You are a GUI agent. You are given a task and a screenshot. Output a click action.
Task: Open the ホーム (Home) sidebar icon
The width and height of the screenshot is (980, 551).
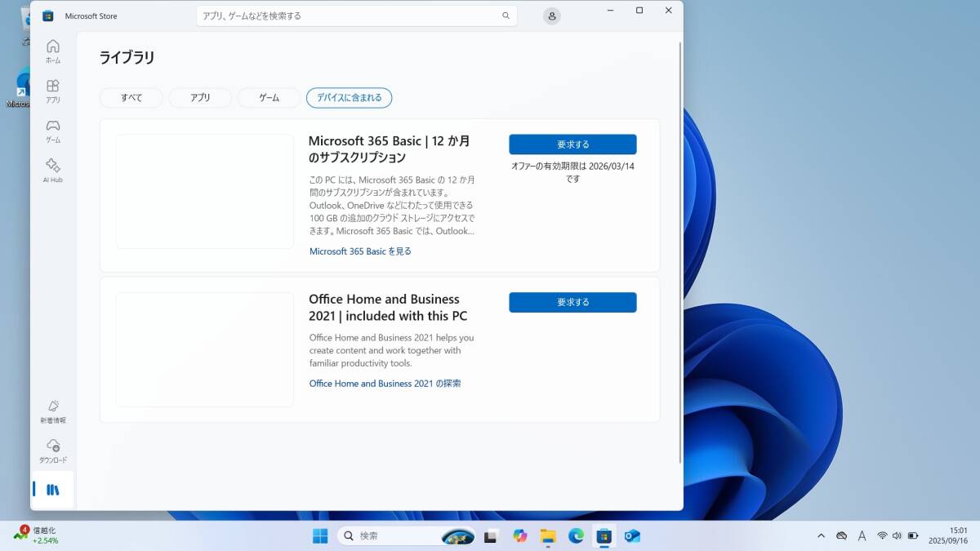coord(52,51)
